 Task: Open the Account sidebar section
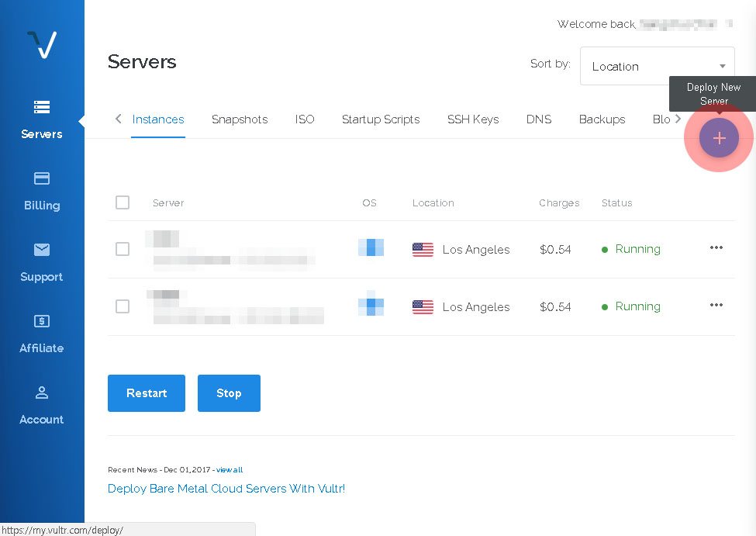click(42, 405)
